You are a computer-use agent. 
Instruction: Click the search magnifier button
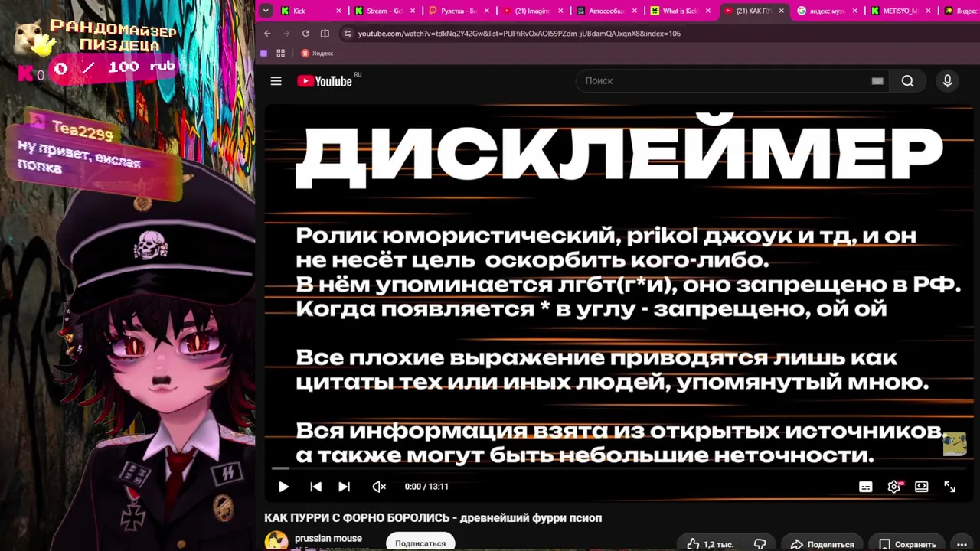click(x=907, y=81)
